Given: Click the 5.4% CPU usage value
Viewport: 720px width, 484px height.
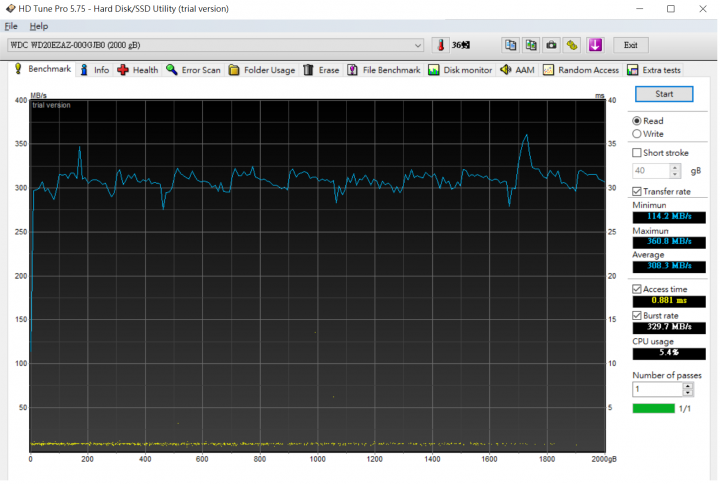Looking at the screenshot, I should pos(670,354).
